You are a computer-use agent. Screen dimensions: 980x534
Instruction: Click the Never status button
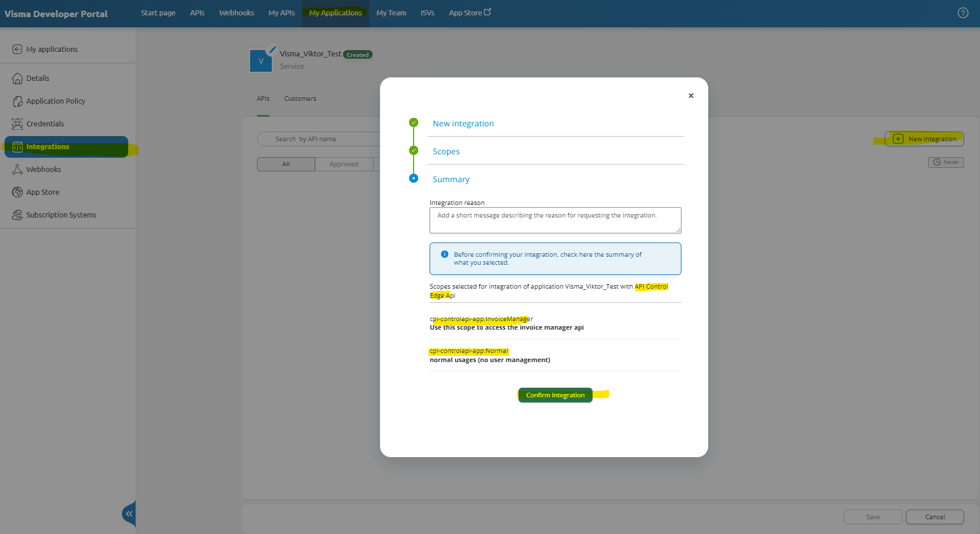pyautogui.click(x=946, y=162)
